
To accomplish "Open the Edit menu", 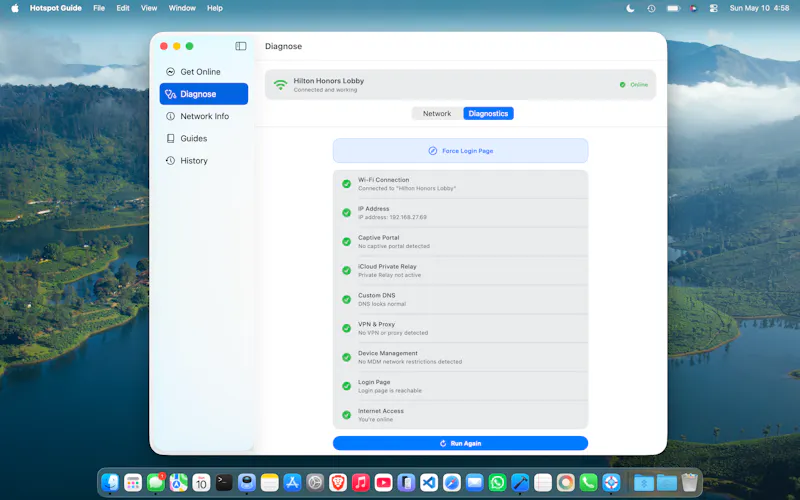I will pyautogui.click(x=123, y=8).
